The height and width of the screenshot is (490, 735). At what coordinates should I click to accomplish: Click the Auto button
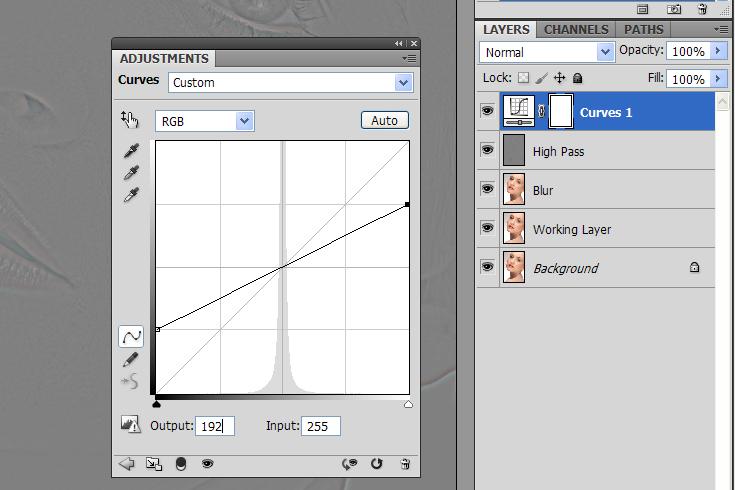click(x=384, y=121)
